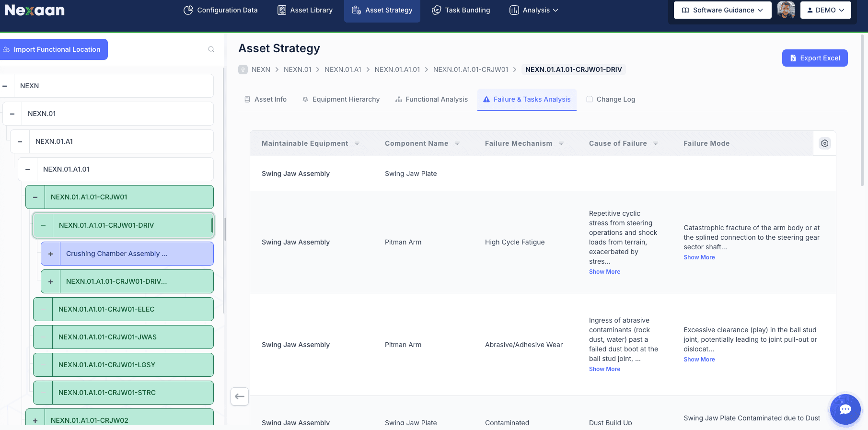Filter the Cause of Failure column
This screenshot has height=430, width=868.
[x=656, y=143]
